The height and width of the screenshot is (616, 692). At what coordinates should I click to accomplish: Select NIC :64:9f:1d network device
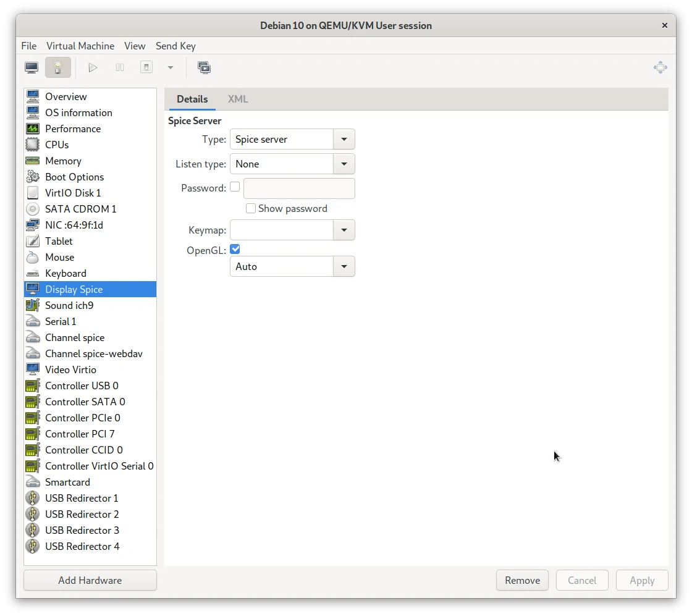point(90,225)
